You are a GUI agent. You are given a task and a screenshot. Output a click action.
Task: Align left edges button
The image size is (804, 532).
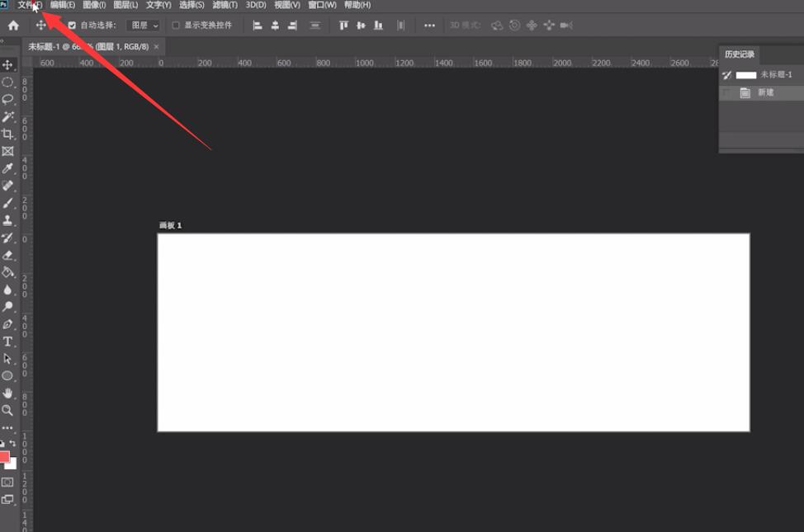pos(258,25)
